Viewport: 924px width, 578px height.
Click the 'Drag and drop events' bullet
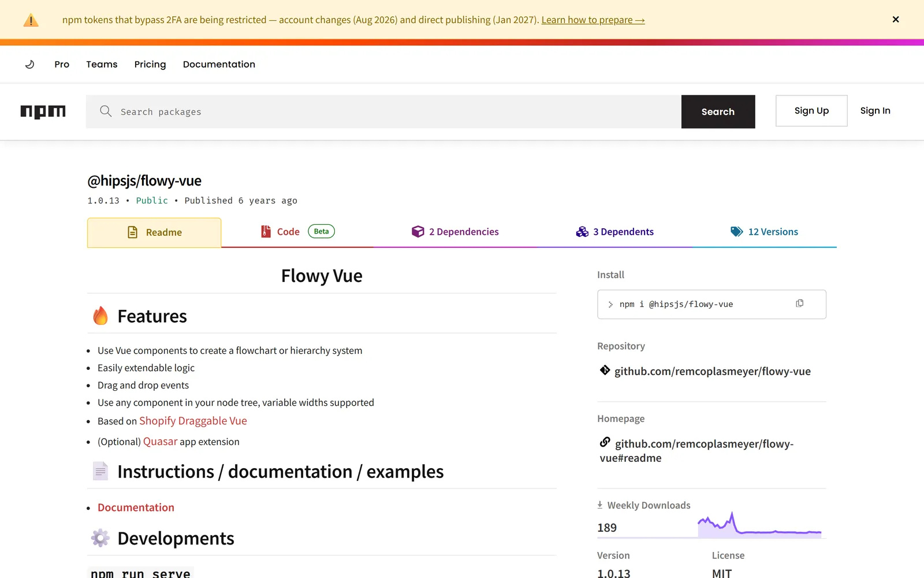tap(143, 386)
